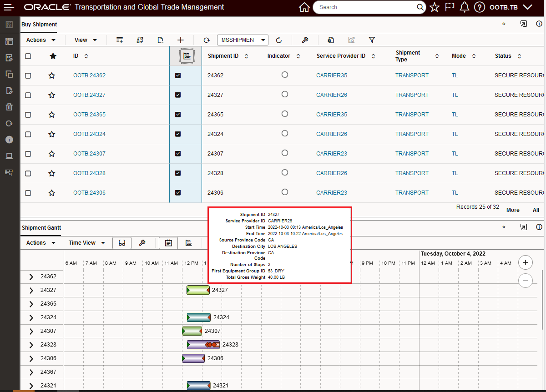Select the Buy Shipment tab
Image resolution: width=546 pixels, height=392 pixels.
(x=39, y=25)
